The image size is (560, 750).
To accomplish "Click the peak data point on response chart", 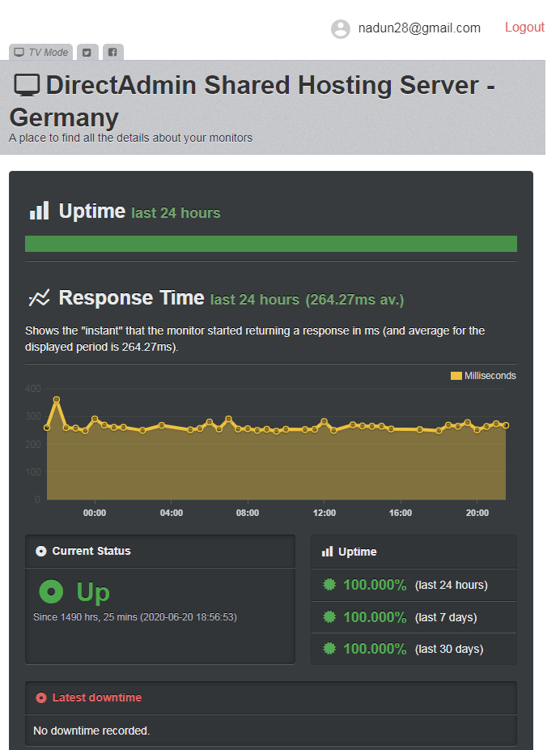I will 57,399.
